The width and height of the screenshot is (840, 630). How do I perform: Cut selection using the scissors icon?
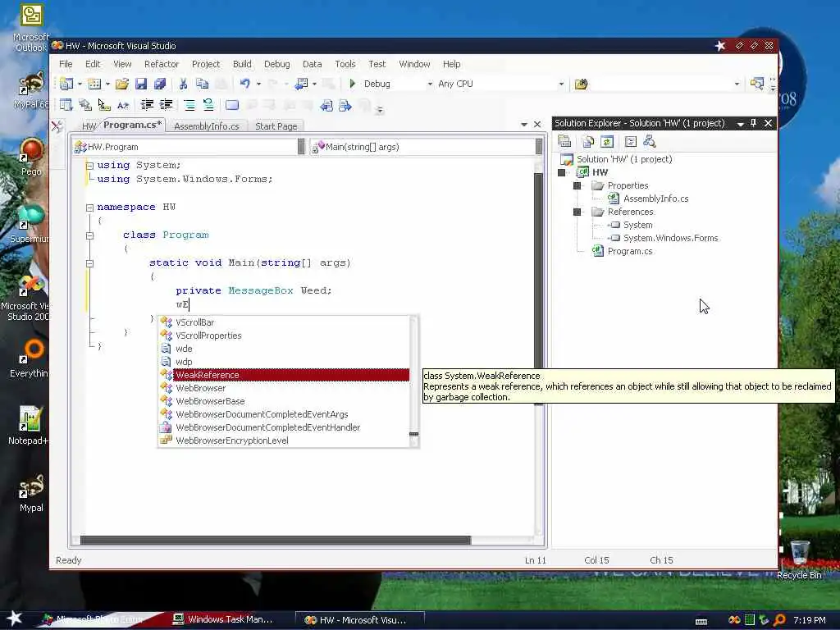coord(183,84)
